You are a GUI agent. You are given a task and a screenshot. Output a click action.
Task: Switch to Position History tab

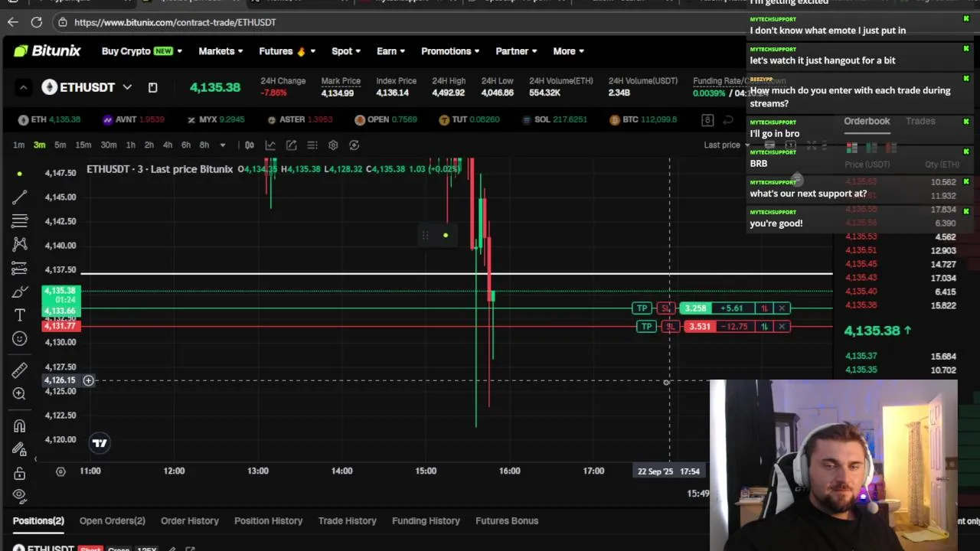[268, 520]
